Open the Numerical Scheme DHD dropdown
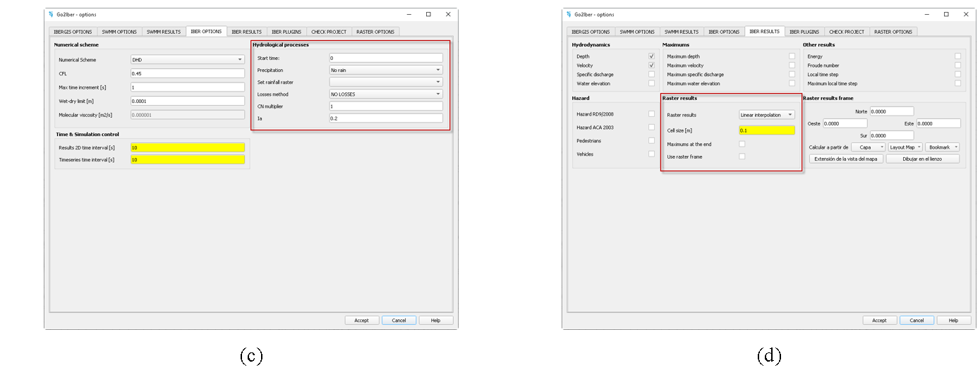The image size is (980, 375). click(188, 60)
